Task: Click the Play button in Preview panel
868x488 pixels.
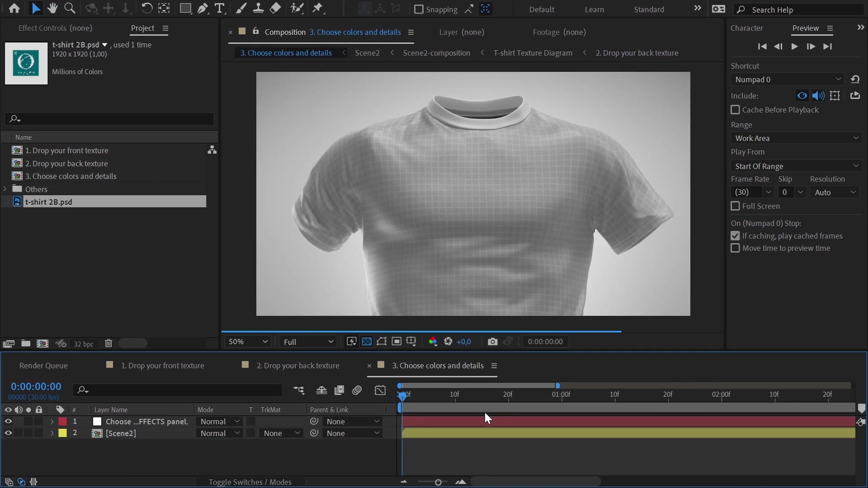Action: tap(795, 46)
